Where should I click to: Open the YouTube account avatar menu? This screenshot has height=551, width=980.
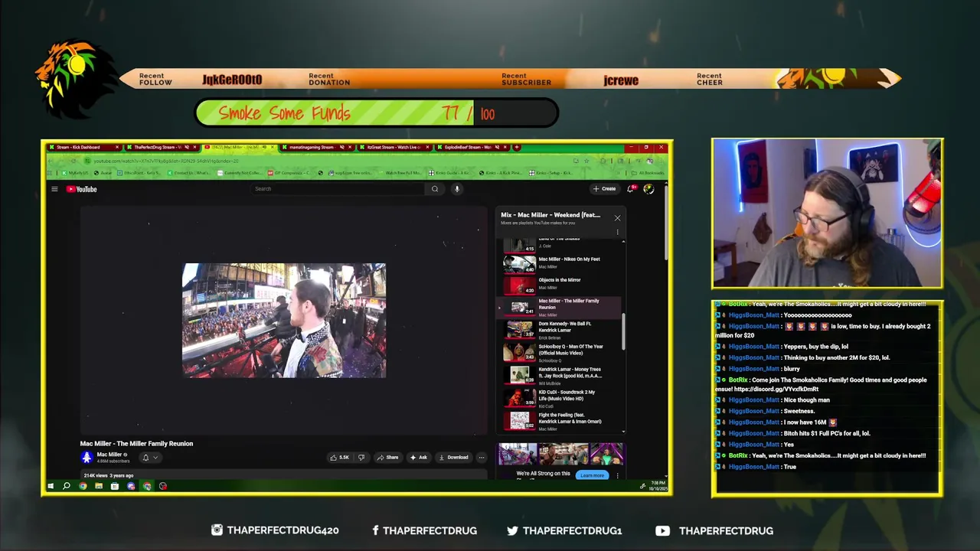pos(648,189)
